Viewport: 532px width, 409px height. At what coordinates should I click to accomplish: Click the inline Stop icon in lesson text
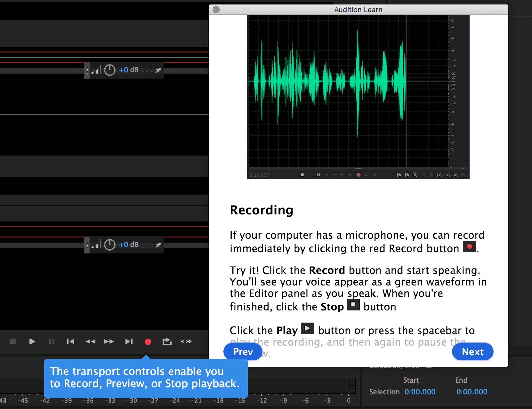pyautogui.click(x=353, y=304)
